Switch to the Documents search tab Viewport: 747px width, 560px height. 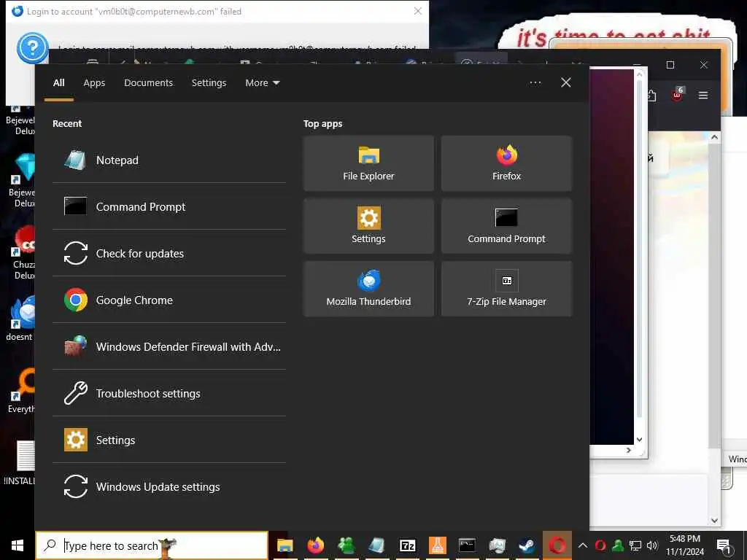click(x=148, y=83)
